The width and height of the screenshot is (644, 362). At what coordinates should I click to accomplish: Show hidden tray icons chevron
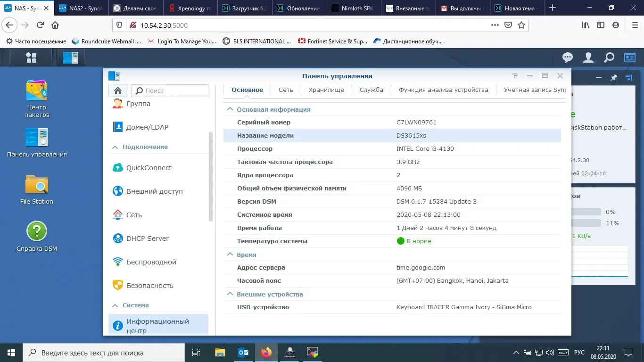coord(517,353)
